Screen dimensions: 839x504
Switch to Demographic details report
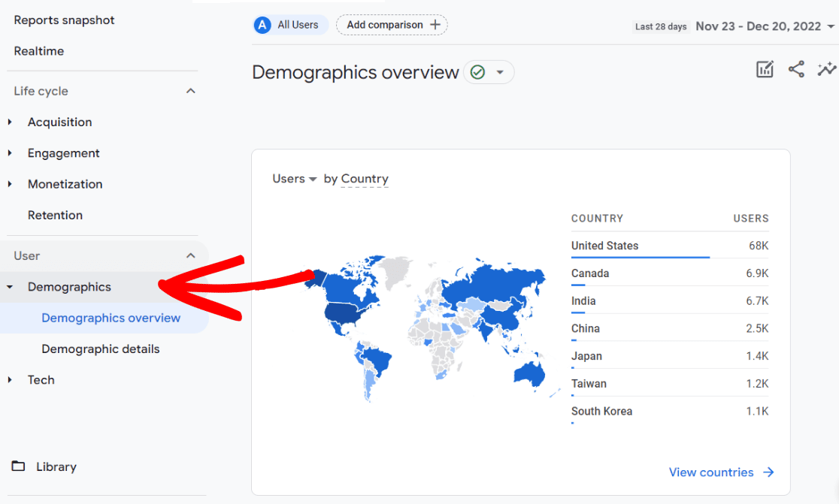tap(100, 349)
